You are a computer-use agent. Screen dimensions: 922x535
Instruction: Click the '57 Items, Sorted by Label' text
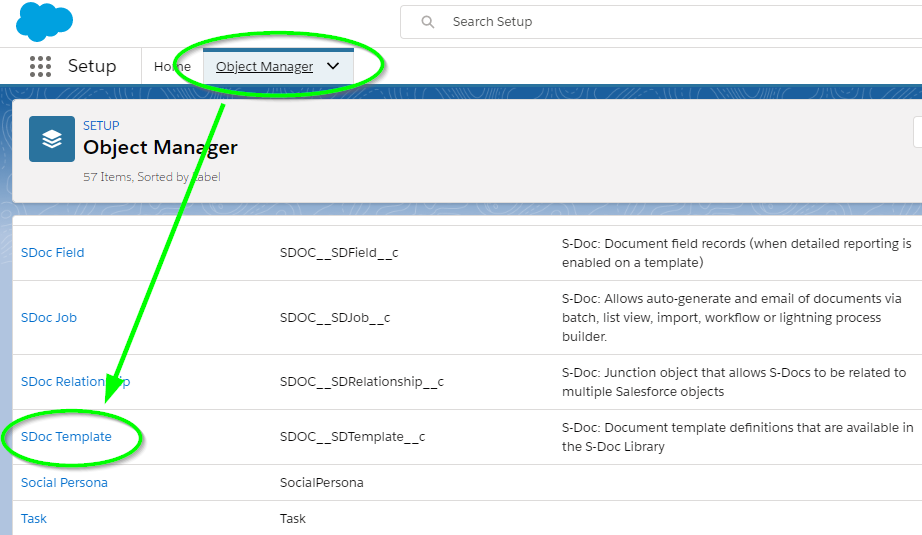(x=152, y=177)
